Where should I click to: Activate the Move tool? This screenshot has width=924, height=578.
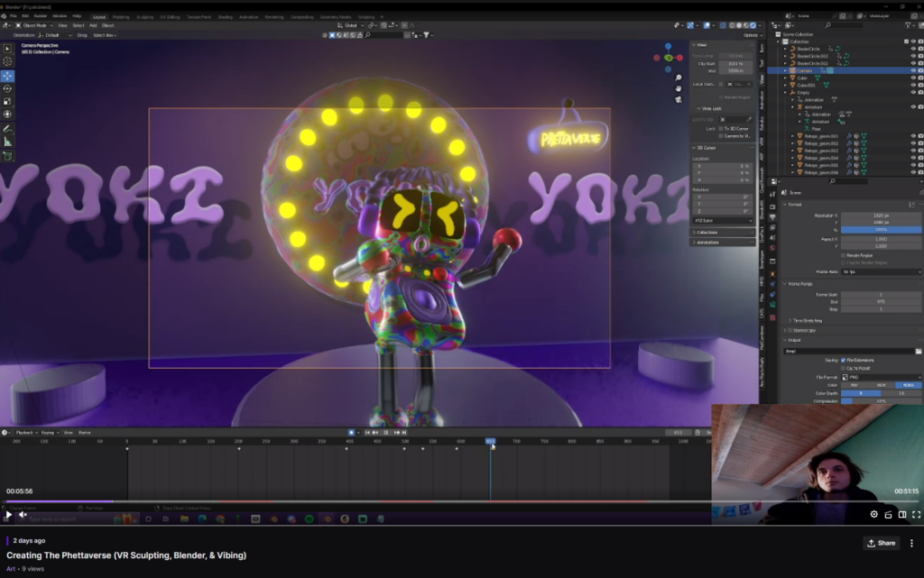pos(8,76)
